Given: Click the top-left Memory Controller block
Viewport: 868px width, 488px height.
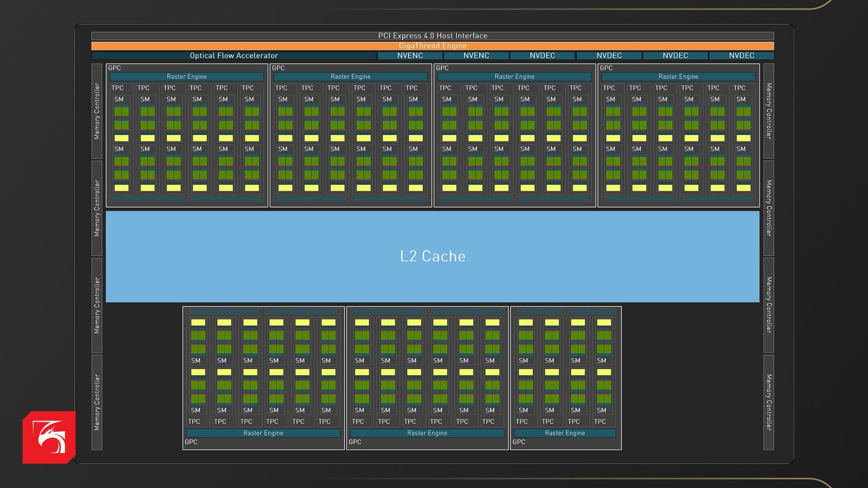Looking at the screenshot, I should (97, 111).
